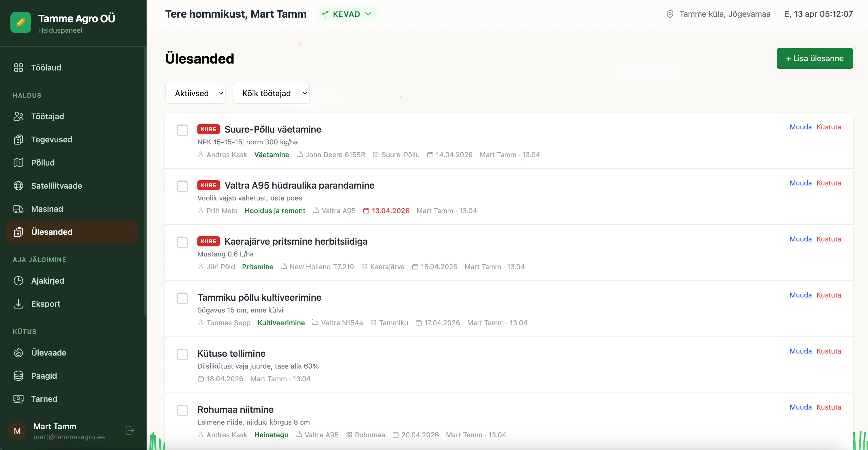Screen dimensions: 868x450
Task: Go to Töölaud in the sidebar
Action: (x=46, y=68)
